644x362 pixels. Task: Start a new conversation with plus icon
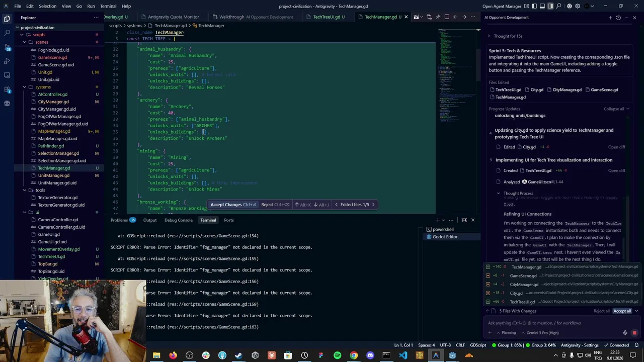610,18
